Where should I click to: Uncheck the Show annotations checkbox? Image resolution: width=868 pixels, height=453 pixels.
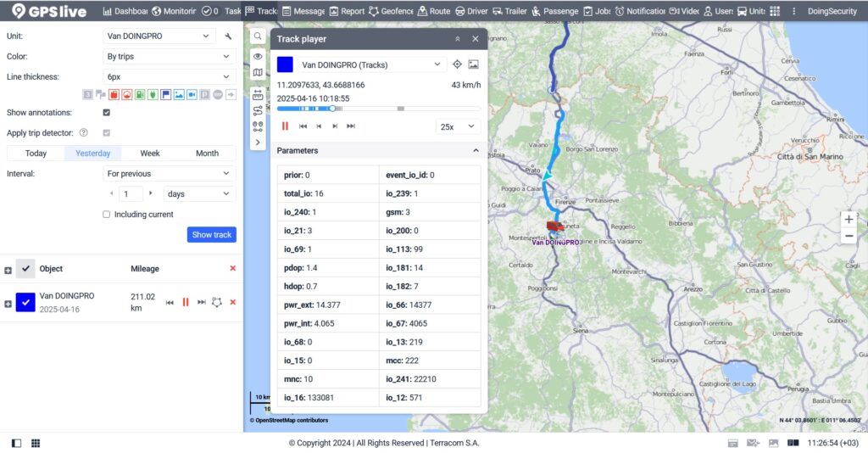[106, 113]
